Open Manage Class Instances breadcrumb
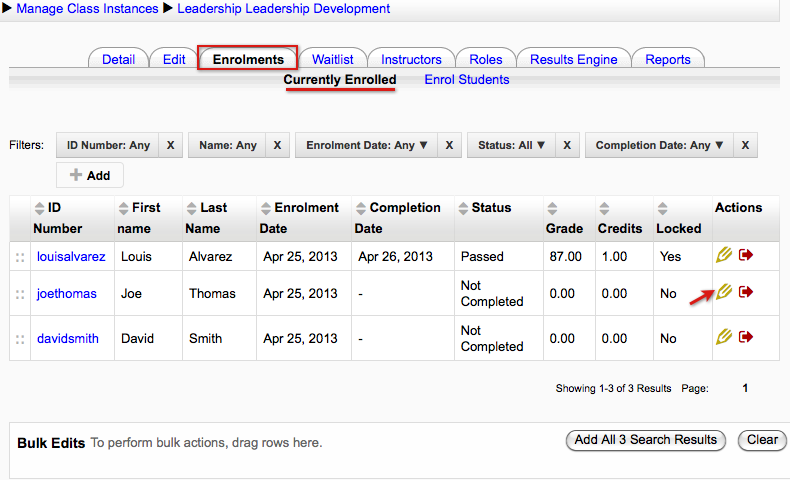This screenshot has width=790, height=480. 87,9
